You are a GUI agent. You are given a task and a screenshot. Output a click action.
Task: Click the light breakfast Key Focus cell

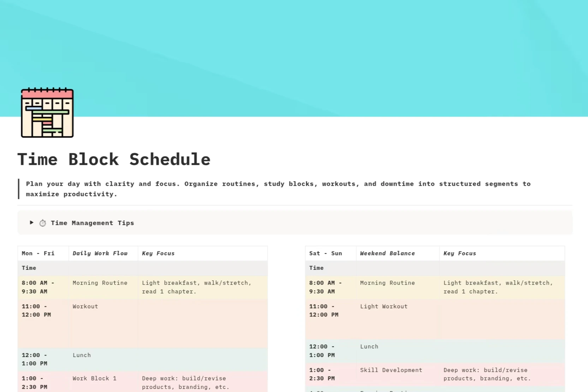[x=196, y=287]
